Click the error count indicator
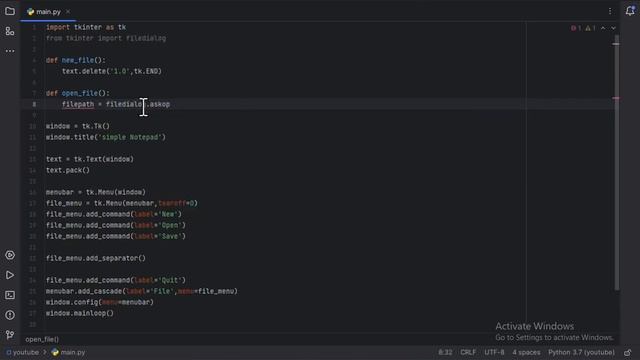 pyautogui.click(x=576, y=28)
